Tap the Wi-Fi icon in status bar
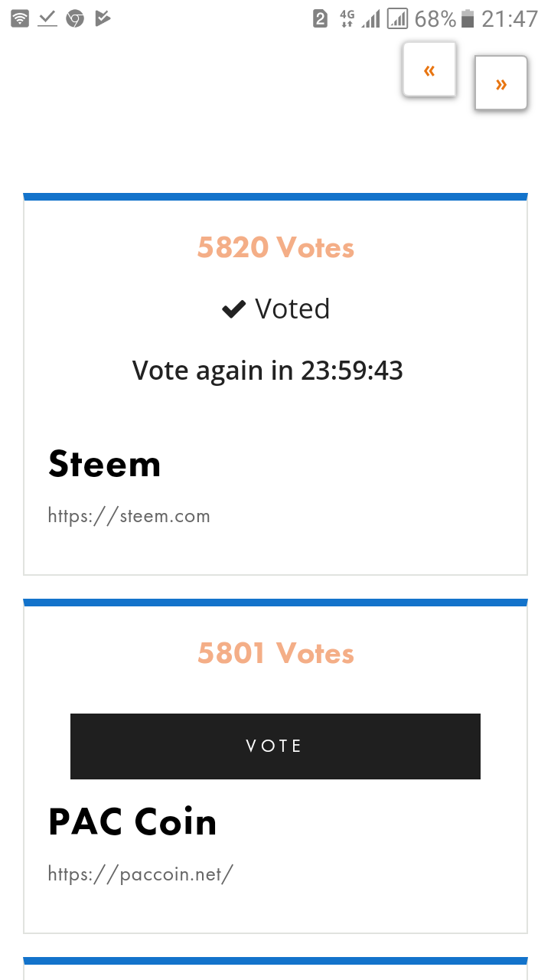 click(21, 18)
